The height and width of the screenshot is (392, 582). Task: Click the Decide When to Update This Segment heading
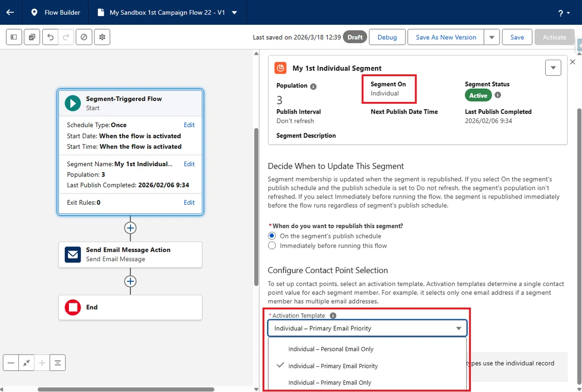pyautogui.click(x=336, y=166)
